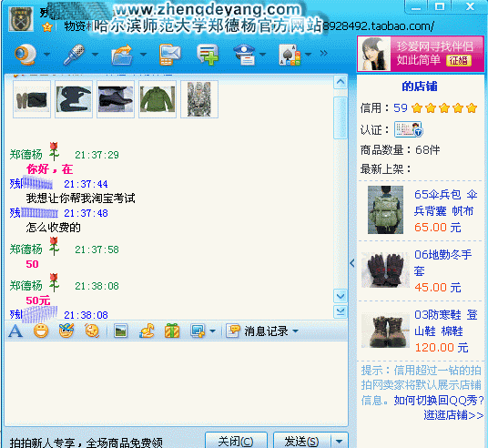This screenshot has height=448, width=488.
Task: Open the black leather shoes thumbnail
Action: pos(116,99)
